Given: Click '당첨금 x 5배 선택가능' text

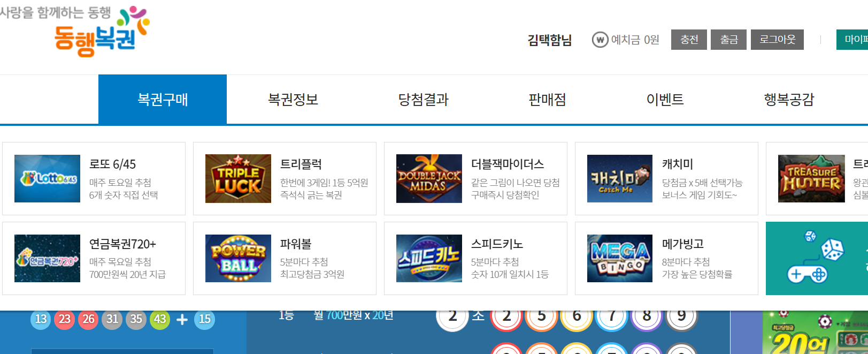Looking at the screenshot, I should (x=702, y=183).
